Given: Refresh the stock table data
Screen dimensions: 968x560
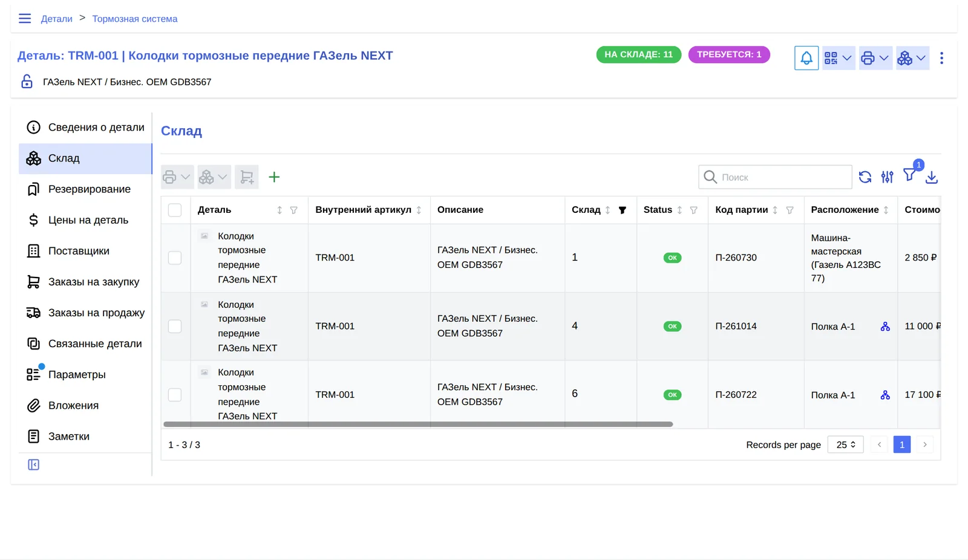Looking at the screenshot, I should pyautogui.click(x=865, y=177).
